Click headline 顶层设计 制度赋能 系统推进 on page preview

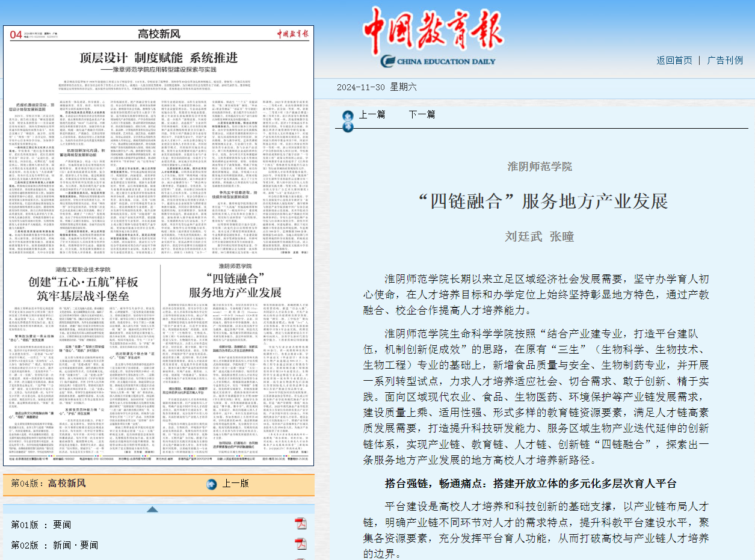pyautogui.click(x=159, y=57)
